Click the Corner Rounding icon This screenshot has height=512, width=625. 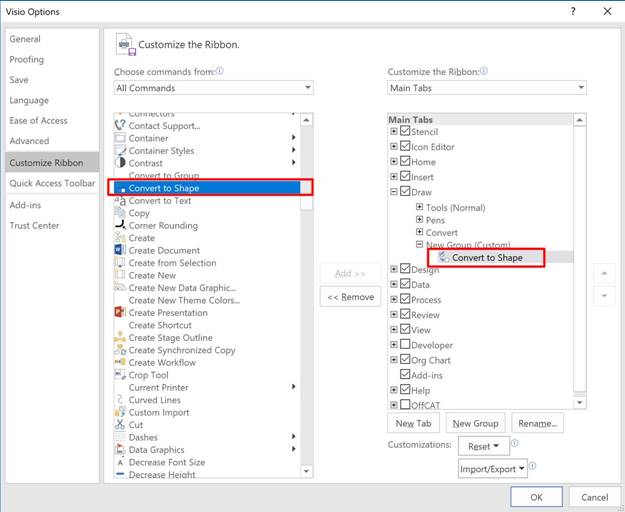tap(120, 225)
